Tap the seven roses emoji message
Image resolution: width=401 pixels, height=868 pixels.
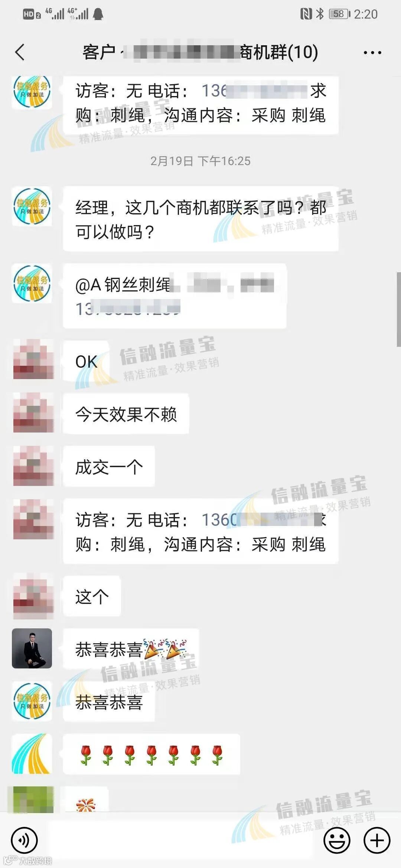tap(151, 754)
